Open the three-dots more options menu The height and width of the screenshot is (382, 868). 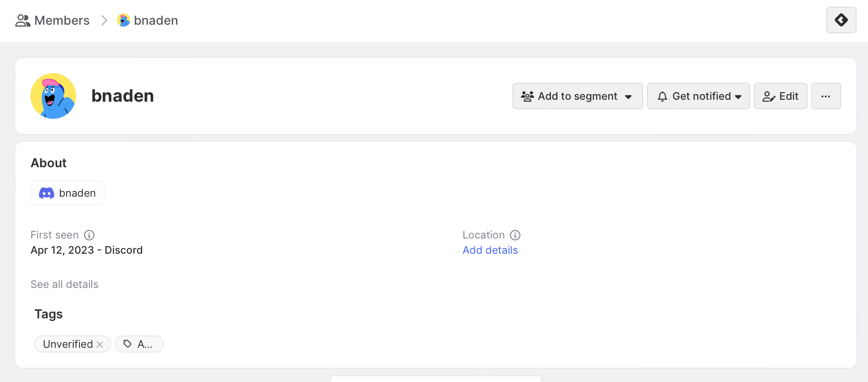pyautogui.click(x=826, y=96)
